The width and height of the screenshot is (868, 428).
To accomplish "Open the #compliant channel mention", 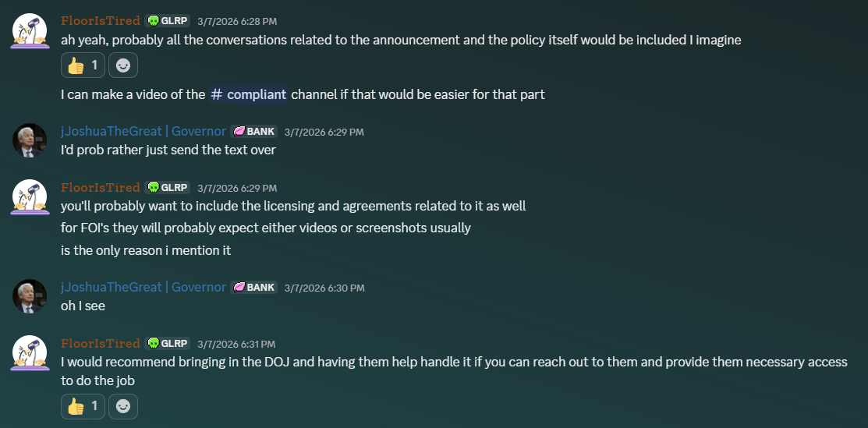I will (248, 94).
